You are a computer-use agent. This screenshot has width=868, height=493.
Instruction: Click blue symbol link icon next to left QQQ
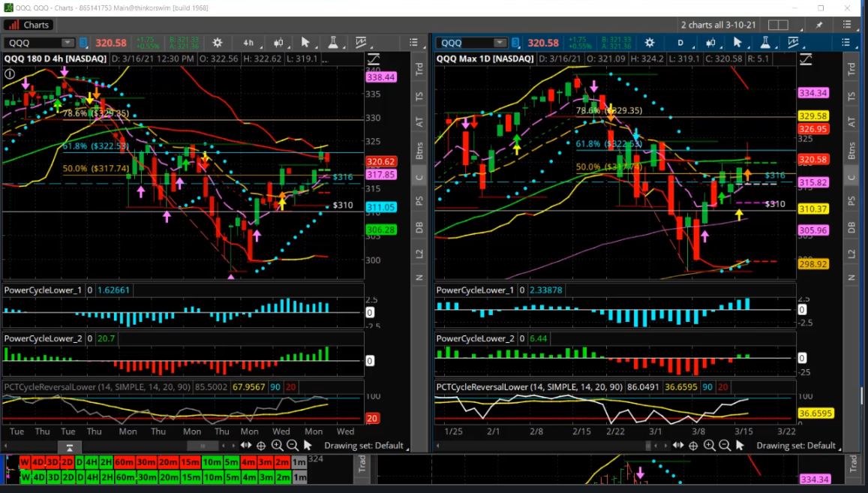(83, 43)
